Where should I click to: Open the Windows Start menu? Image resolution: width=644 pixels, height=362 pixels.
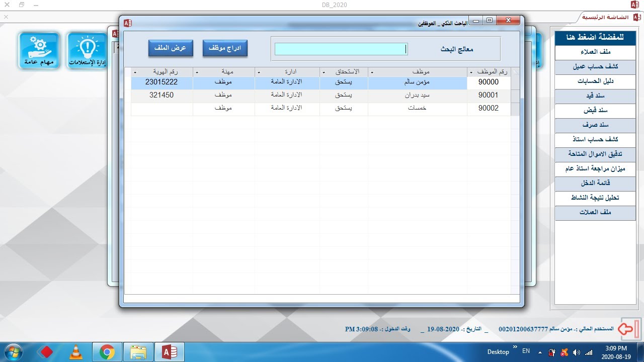click(x=12, y=352)
